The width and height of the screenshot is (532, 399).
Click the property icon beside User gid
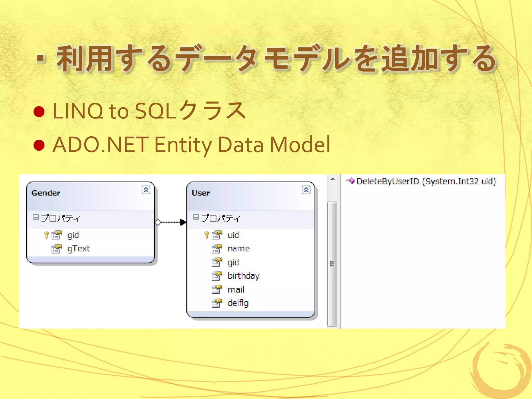[217, 262]
